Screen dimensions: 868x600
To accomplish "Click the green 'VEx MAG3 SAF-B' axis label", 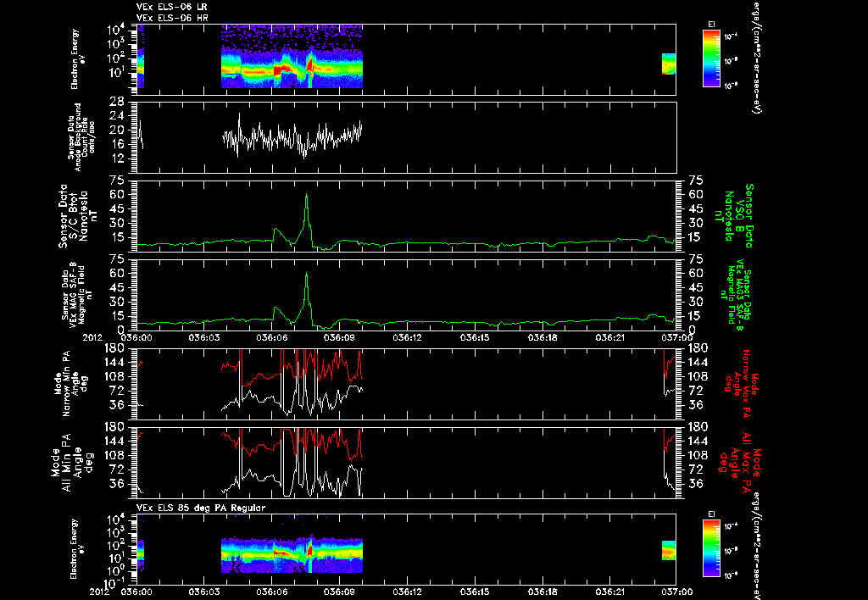I will 735,295.
